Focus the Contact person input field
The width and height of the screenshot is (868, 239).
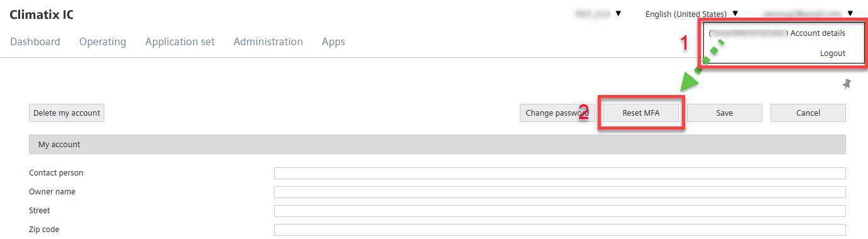tap(560, 173)
